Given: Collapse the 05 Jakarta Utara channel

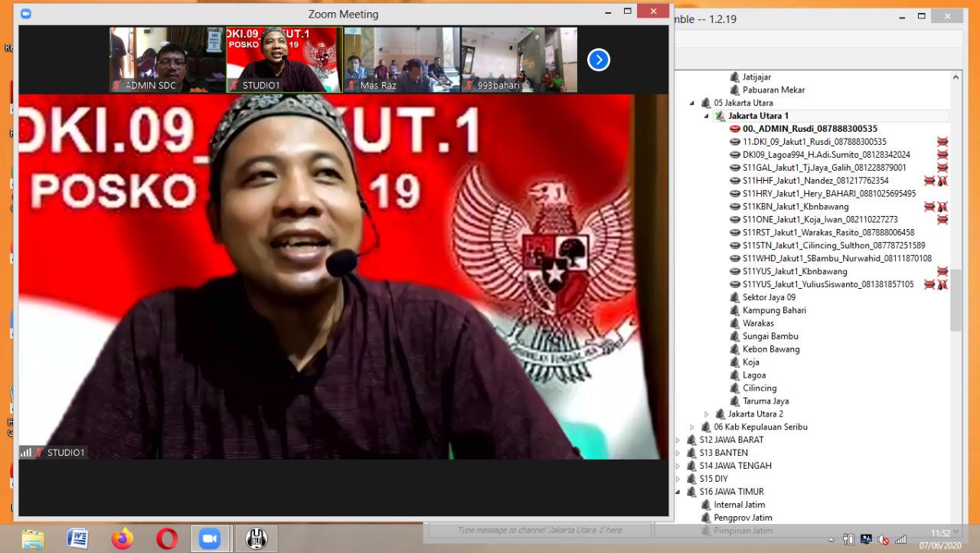Looking at the screenshot, I should (x=693, y=103).
